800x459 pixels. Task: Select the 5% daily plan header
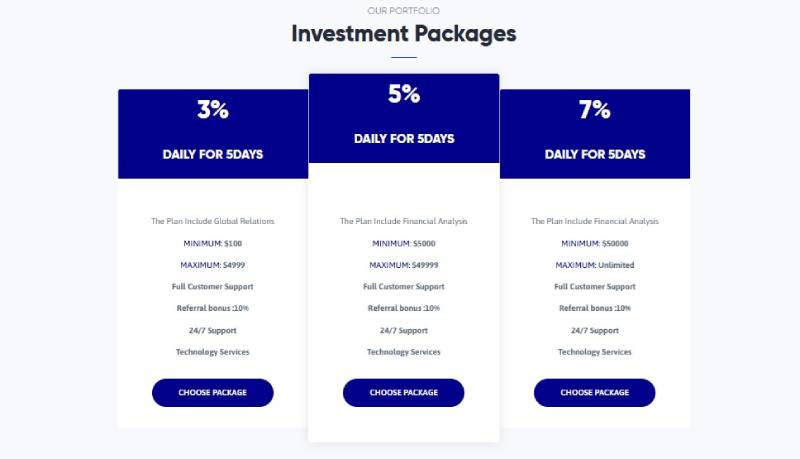(x=404, y=118)
